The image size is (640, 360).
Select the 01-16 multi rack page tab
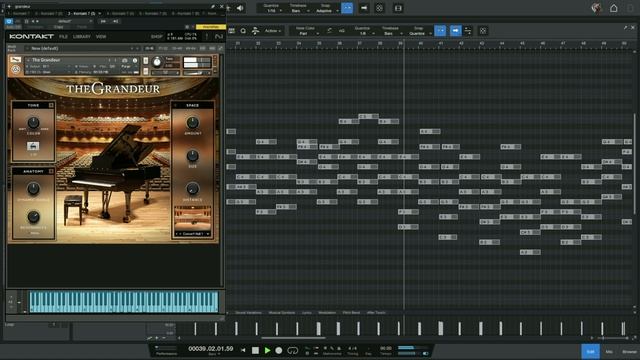click(150, 48)
